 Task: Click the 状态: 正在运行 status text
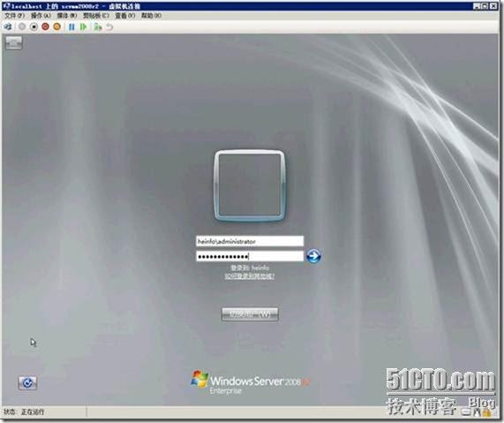[x=24, y=412]
